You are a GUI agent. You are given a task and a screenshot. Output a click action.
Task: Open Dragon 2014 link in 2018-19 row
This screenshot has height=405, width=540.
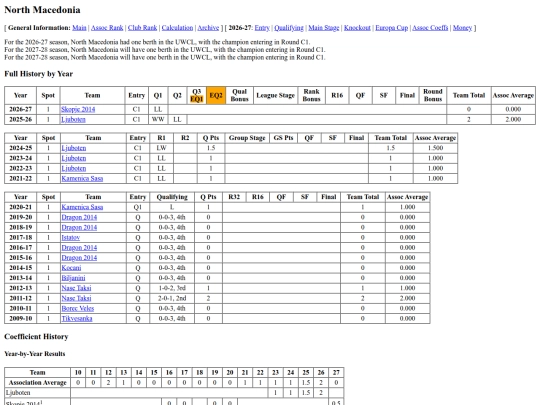coord(79,227)
